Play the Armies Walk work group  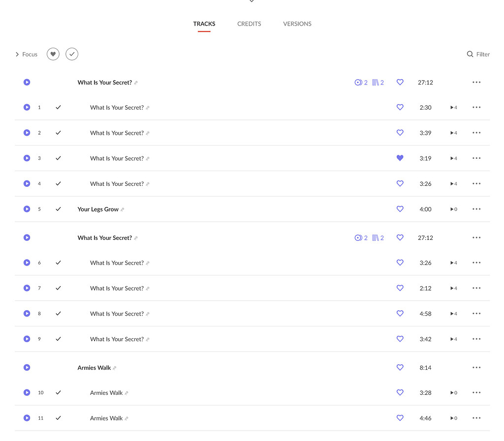[27, 367]
